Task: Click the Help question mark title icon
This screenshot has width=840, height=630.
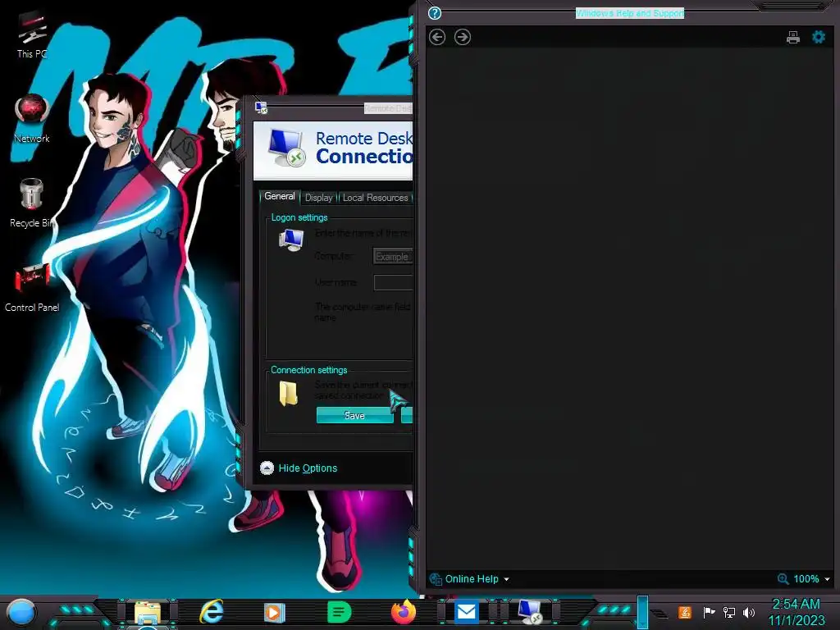Action: (435, 13)
